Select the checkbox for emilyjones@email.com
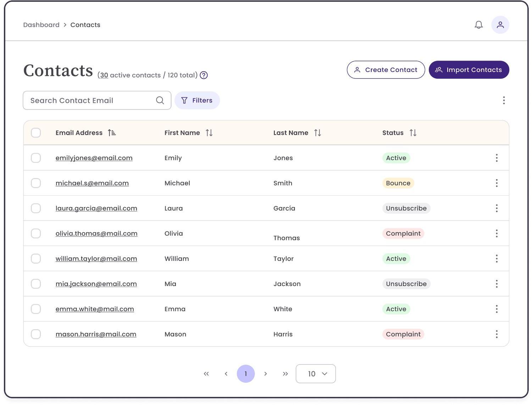This screenshot has width=532, height=405. (x=36, y=158)
